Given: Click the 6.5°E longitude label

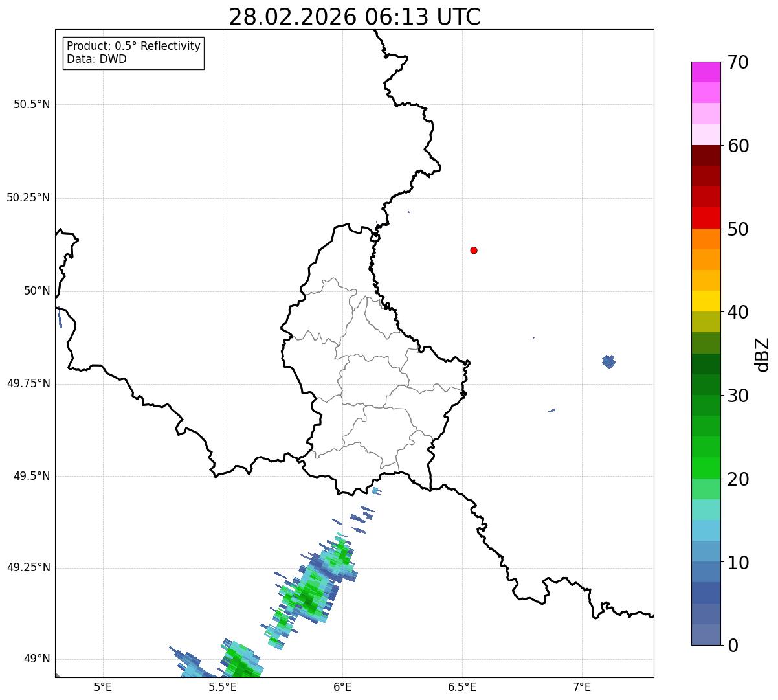Looking at the screenshot, I should point(462,686).
